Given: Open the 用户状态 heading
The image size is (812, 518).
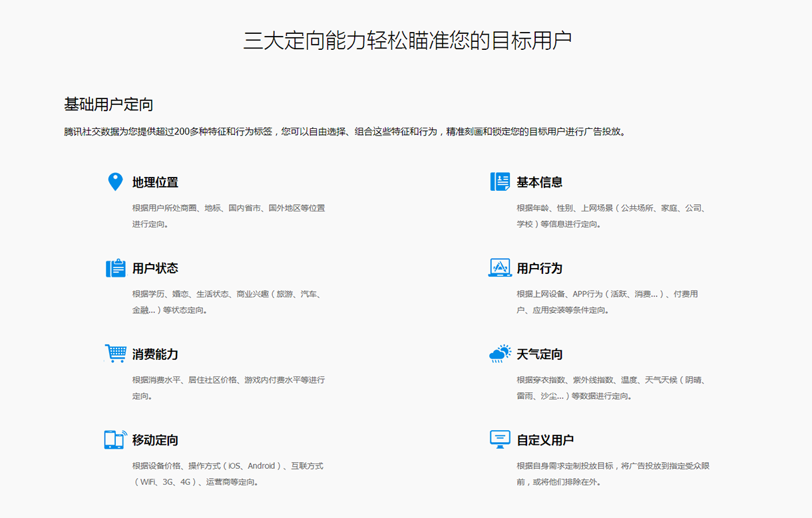Looking at the screenshot, I should (155, 269).
